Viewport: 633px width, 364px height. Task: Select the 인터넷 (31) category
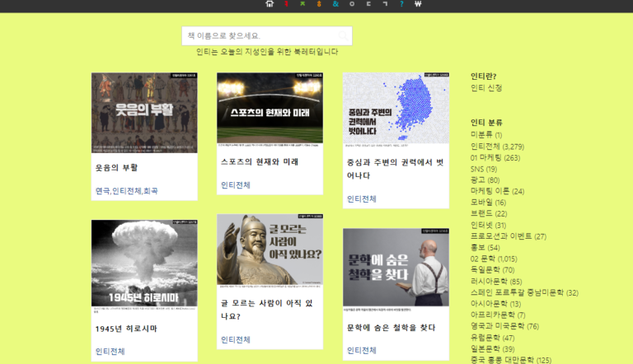coord(488,225)
